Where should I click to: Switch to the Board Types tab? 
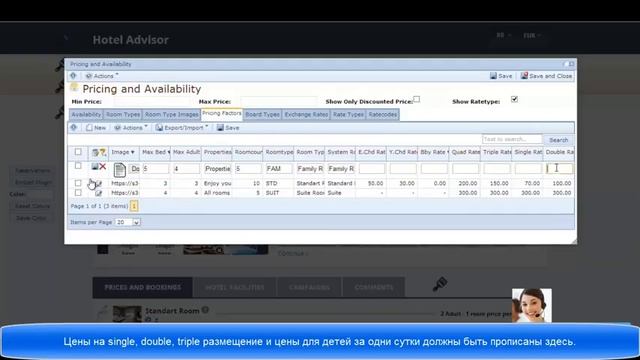[262, 115]
